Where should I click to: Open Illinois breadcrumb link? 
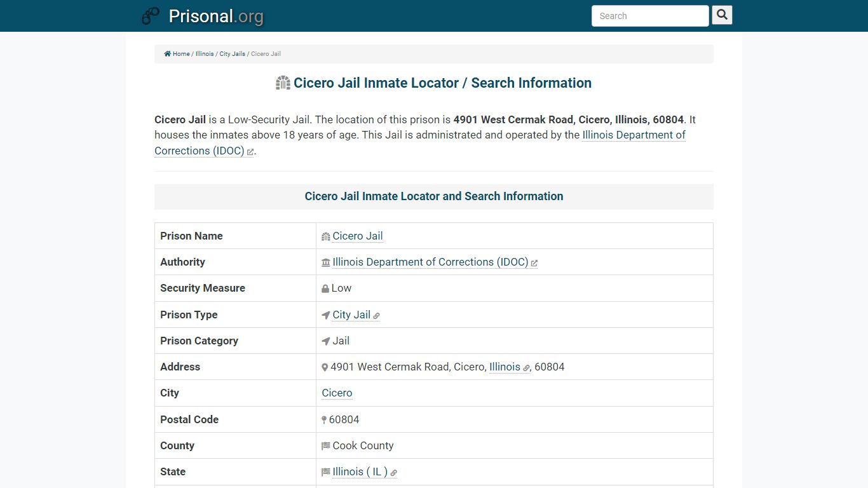click(x=205, y=54)
